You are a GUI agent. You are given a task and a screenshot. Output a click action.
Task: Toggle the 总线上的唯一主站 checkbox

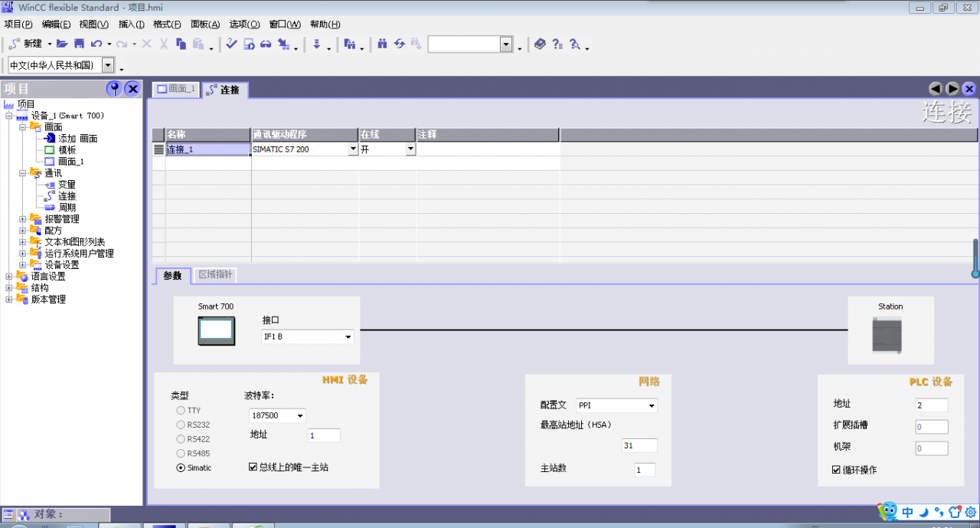pyautogui.click(x=253, y=467)
